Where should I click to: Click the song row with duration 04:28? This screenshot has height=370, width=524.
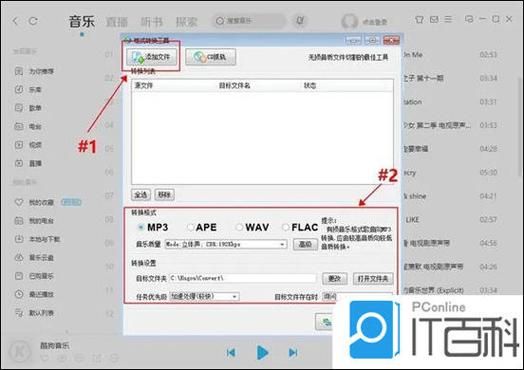pos(451,149)
